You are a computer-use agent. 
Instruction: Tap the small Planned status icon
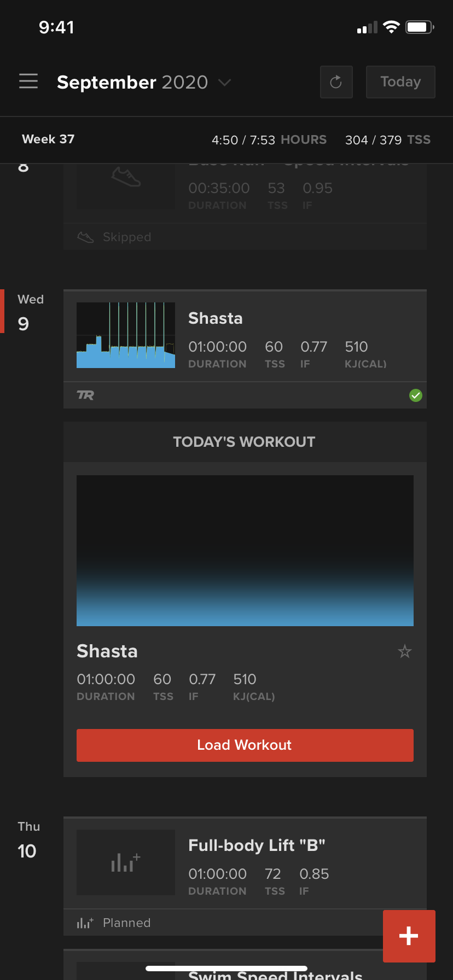pos(85,923)
